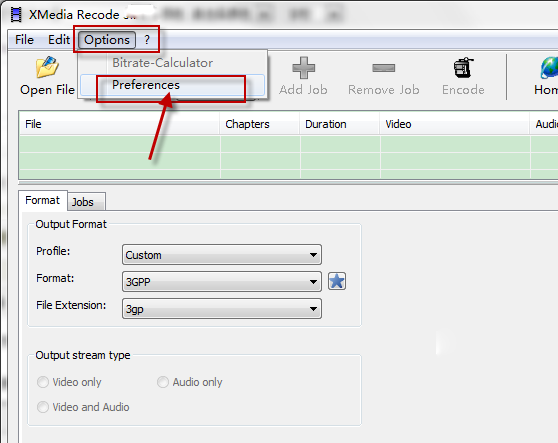Image resolution: width=558 pixels, height=443 pixels.
Task: Select the Audio only radio button
Action: 163,382
